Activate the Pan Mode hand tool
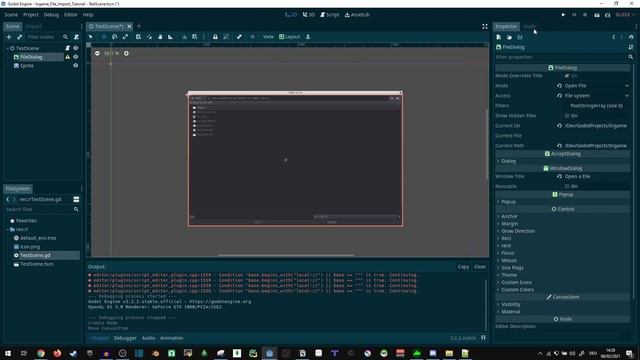 (x=160, y=37)
